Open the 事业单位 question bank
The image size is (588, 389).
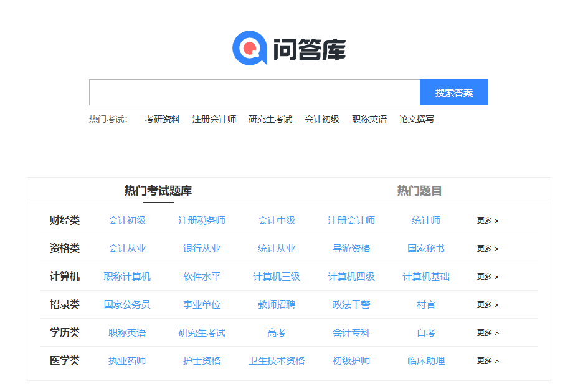[202, 304]
